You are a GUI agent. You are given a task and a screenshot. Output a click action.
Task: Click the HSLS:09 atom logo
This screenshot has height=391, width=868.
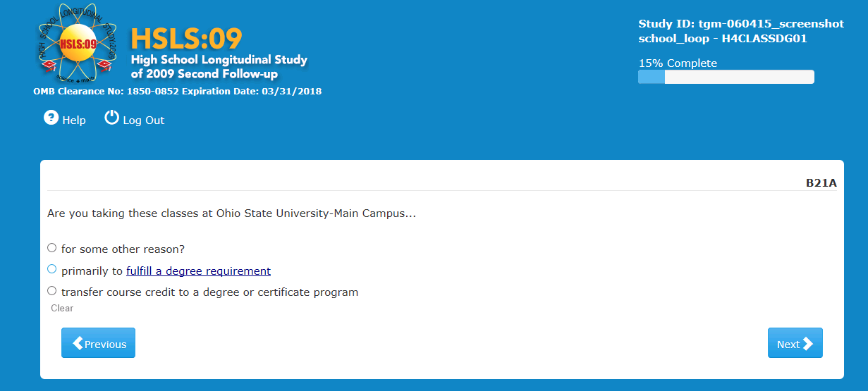[78, 44]
